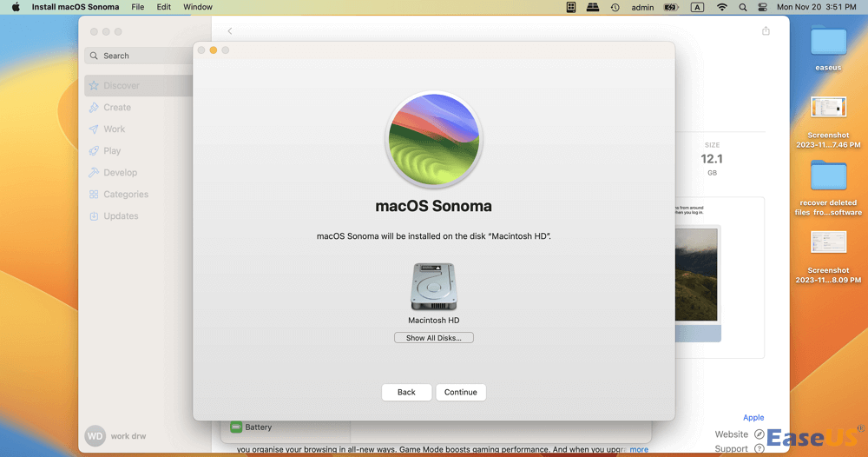Click battery status icon in menu bar
The height and width of the screenshot is (457, 868).
672,7
